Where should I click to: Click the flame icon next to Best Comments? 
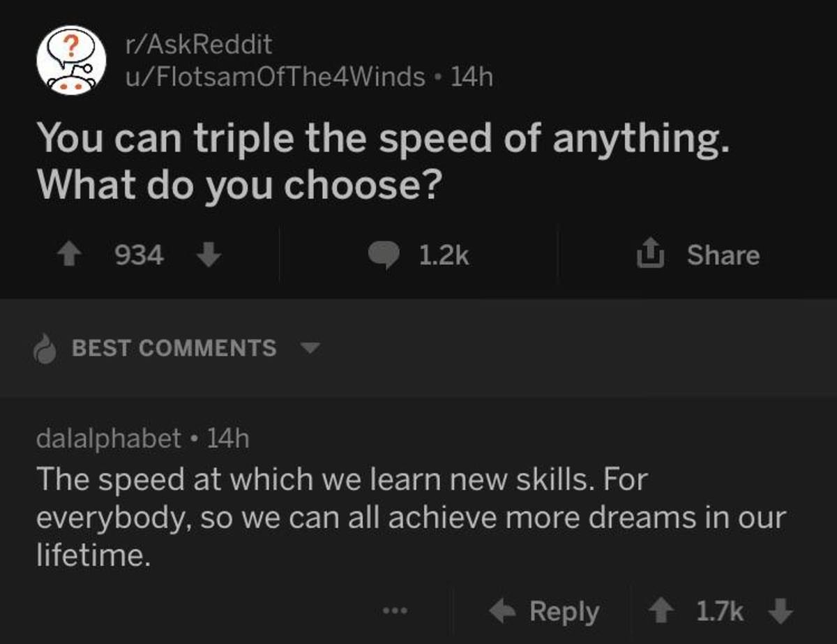click(44, 348)
